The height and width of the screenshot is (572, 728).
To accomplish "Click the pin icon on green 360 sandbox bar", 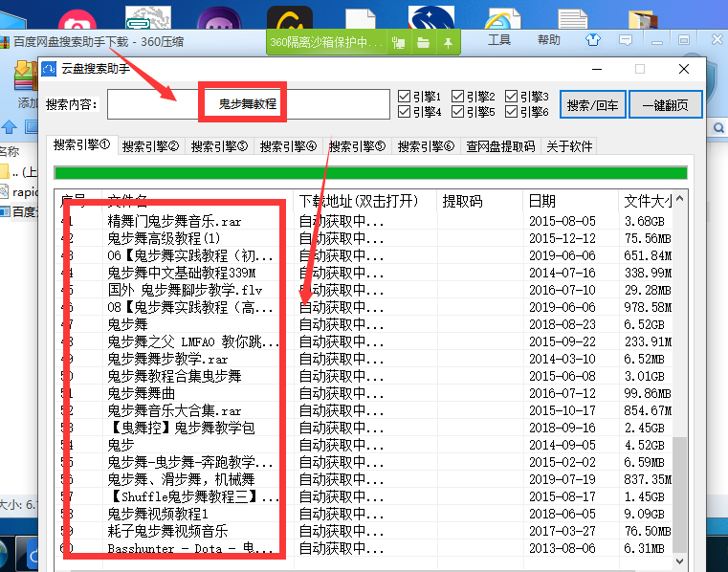I will click(447, 42).
